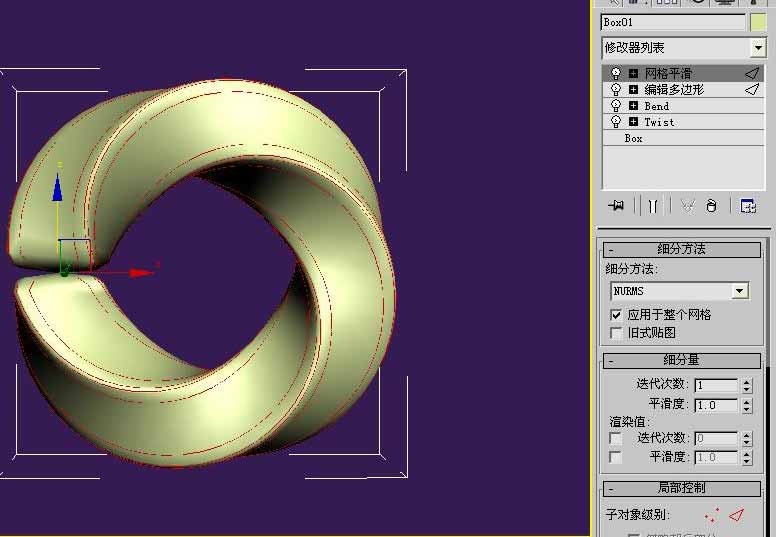Enable the 渲染值 迭代次数 checkbox
Viewport: 776px width, 537px height.
(x=615, y=438)
